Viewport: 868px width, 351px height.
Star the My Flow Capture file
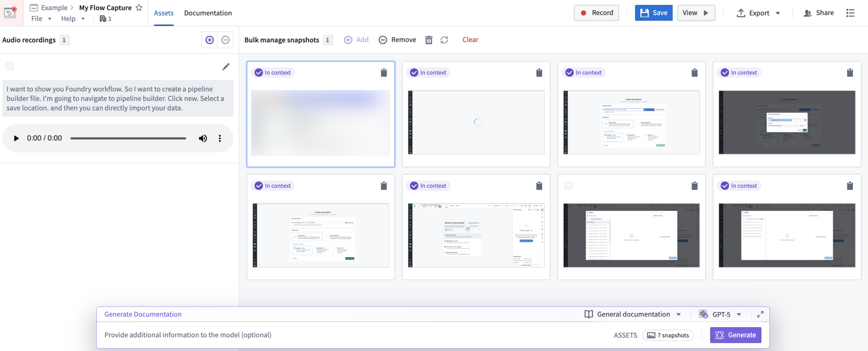pos(139,7)
